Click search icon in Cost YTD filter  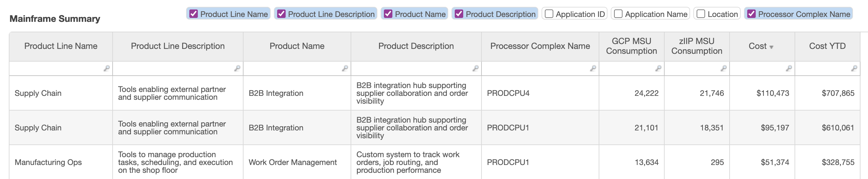tap(854, 68)
